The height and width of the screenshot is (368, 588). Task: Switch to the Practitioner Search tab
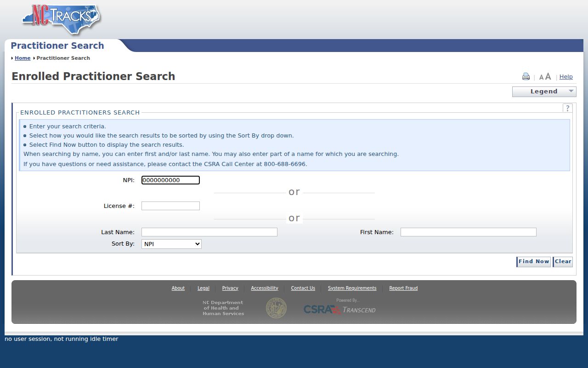click(57, 46)
